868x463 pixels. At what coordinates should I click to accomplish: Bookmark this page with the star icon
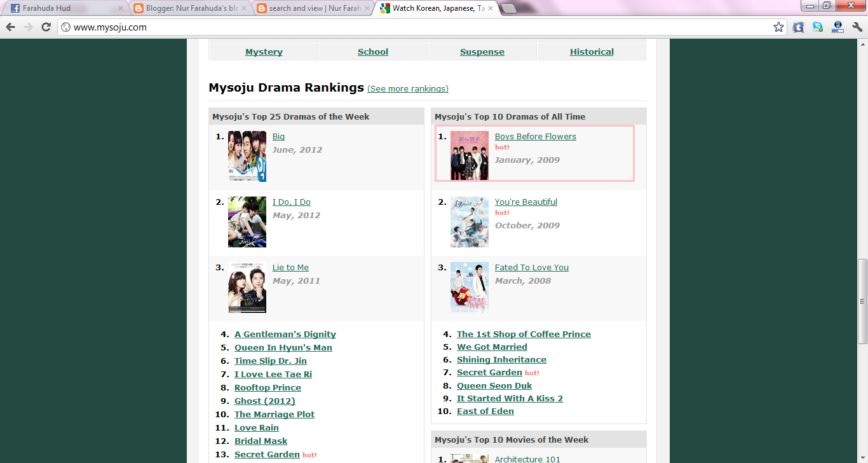click(x=778, y=27)
